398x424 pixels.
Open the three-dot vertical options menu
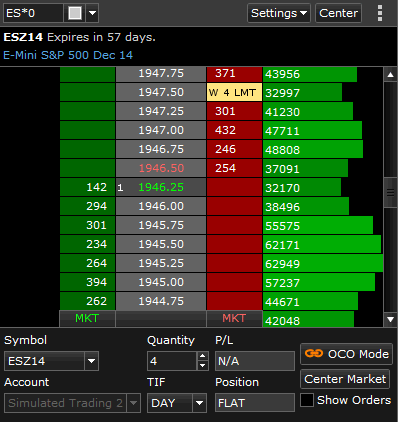[380, 13]
